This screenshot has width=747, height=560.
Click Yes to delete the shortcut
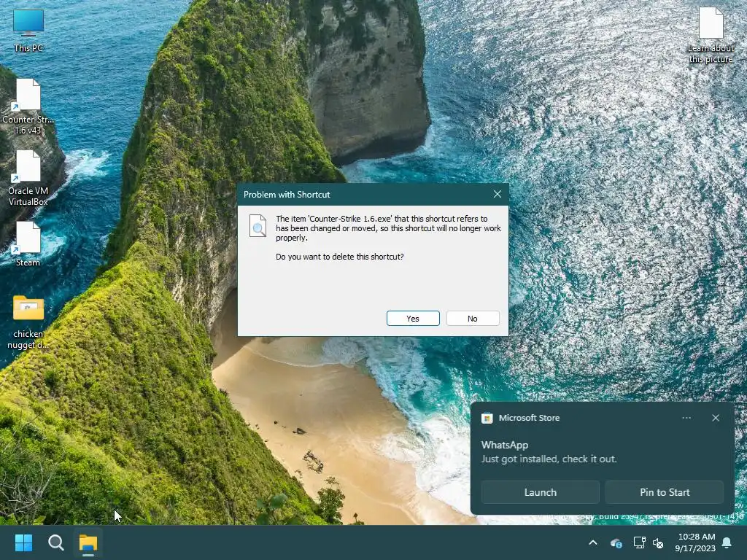[413, 319]
